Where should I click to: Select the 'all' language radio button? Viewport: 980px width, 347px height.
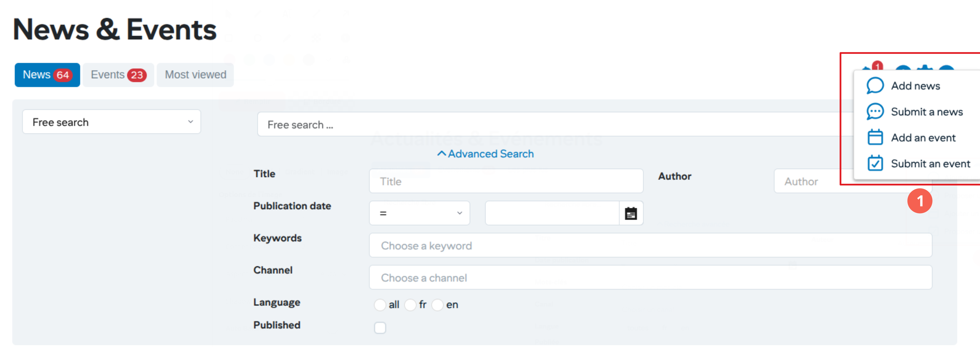point(380,305)
